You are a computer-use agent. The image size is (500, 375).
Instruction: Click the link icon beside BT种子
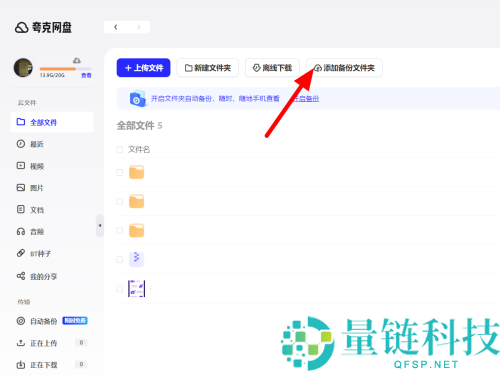coord(21,253)
